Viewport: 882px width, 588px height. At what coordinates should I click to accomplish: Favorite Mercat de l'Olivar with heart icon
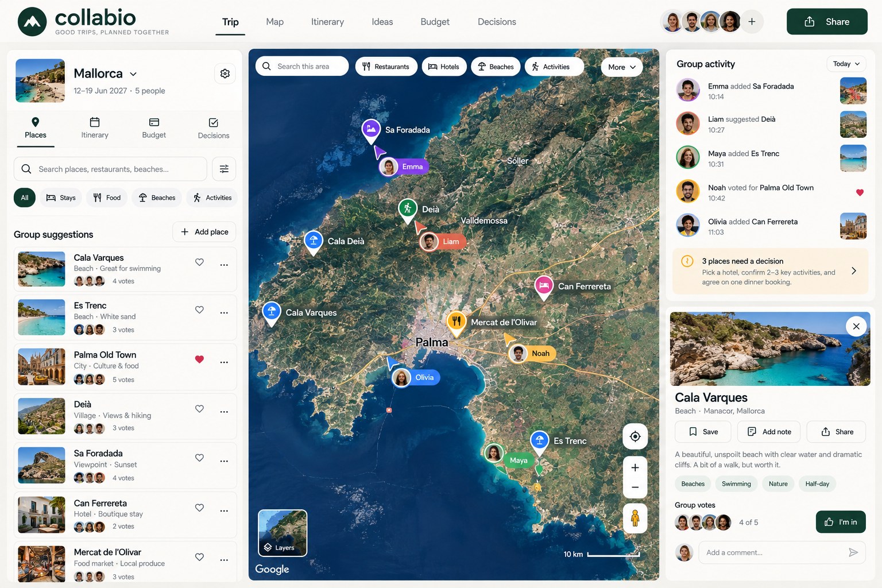click(x=199, y=556)
